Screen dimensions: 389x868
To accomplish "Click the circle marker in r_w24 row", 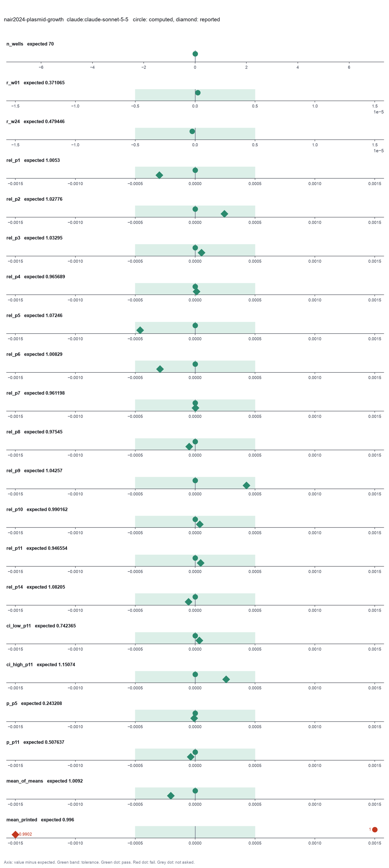I will [192, 131].
